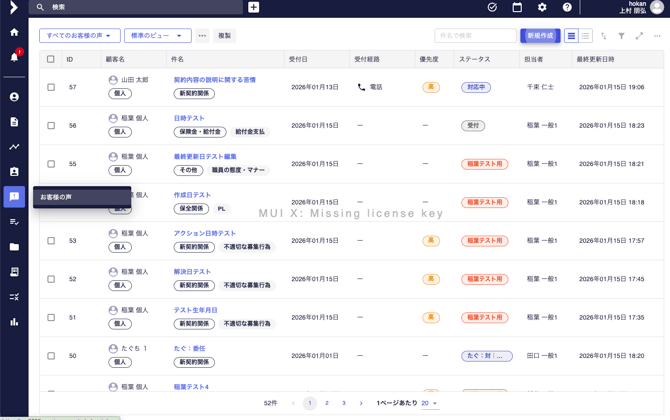Select the checkbox for row ID 53
This screenshot has width=670, height=420.
[51, 241]
